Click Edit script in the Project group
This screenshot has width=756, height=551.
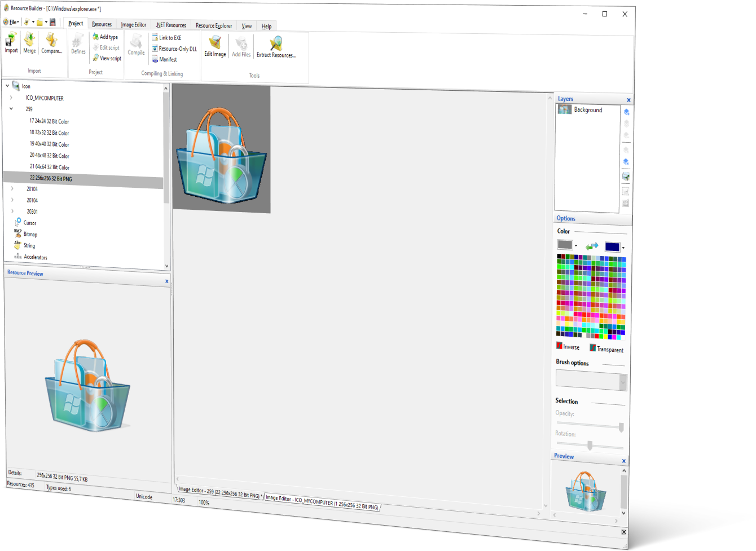point(106,48)
